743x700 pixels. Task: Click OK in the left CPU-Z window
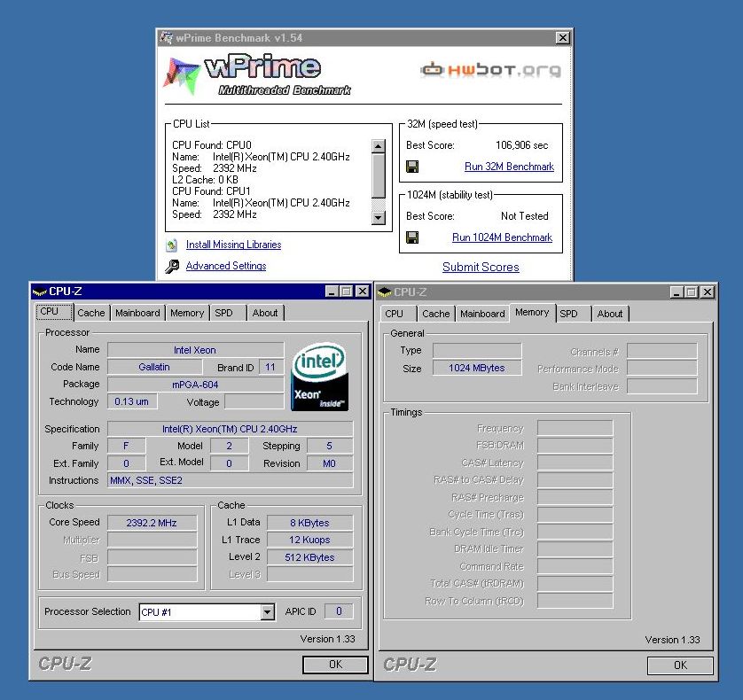(335, 665)
